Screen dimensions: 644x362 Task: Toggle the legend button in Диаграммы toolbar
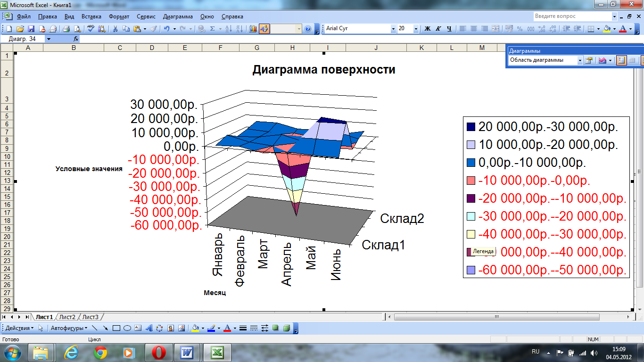point(621,60)
